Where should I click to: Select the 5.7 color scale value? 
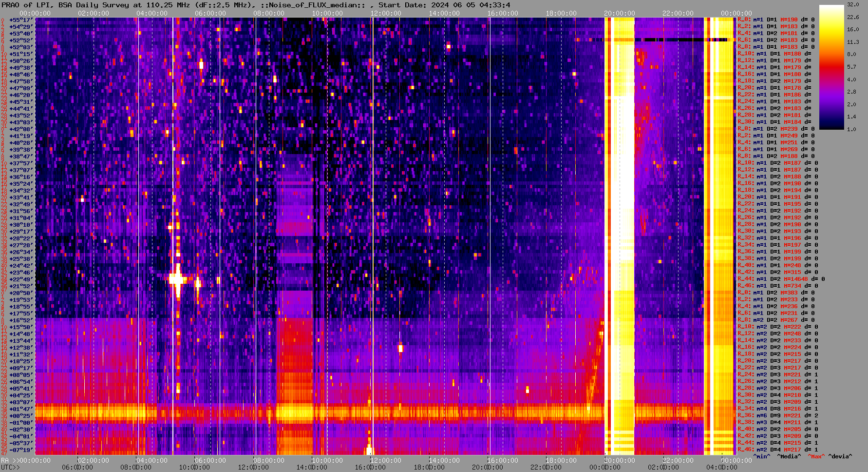[851, 67]
